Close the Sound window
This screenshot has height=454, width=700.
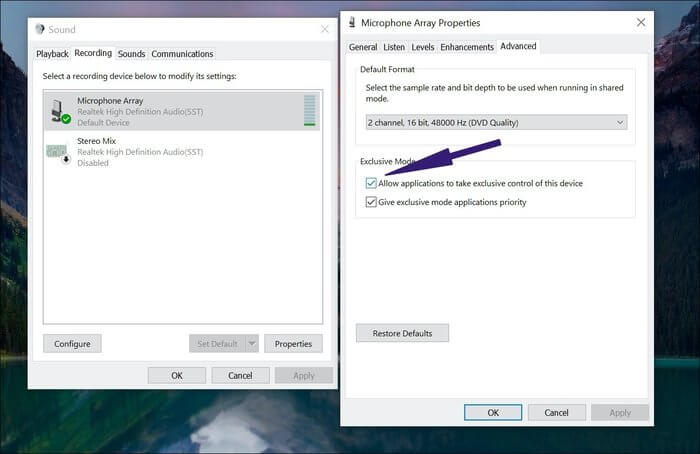tap(325, 29)
